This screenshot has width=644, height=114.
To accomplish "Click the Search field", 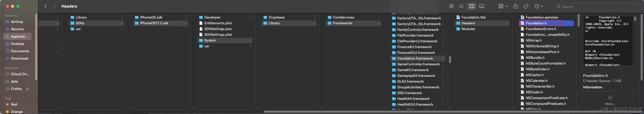I will pos(598,7).
